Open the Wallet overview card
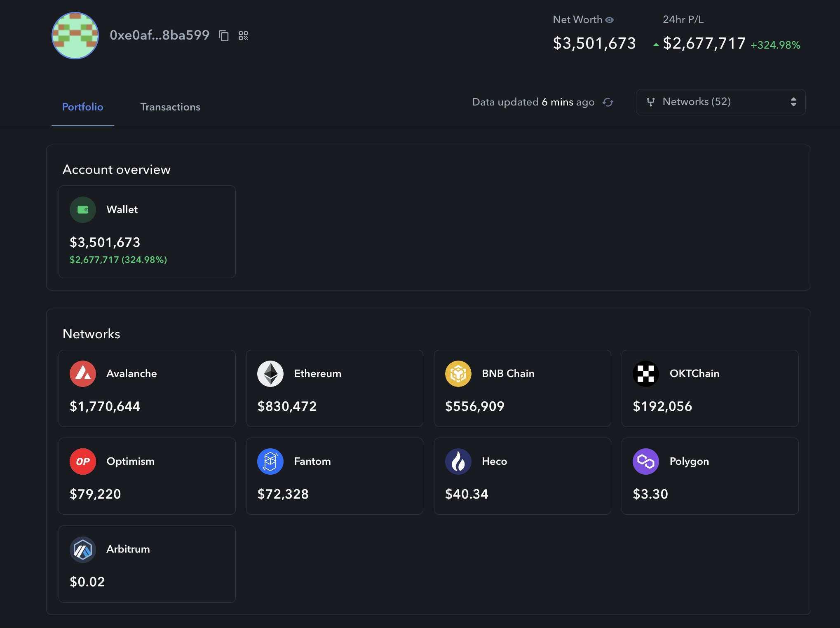Image resolution: width=840 pixels, height=628 pixels. (147, 232)
